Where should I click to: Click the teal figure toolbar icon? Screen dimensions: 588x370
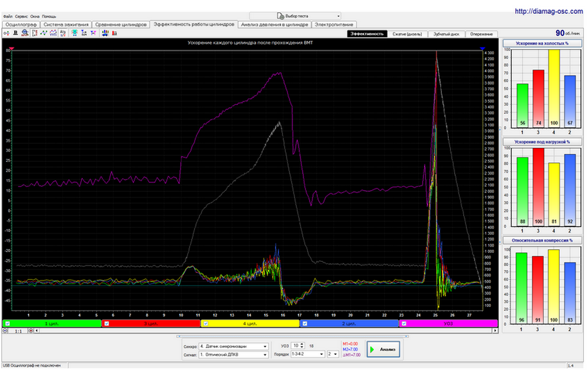click(75, 34)
